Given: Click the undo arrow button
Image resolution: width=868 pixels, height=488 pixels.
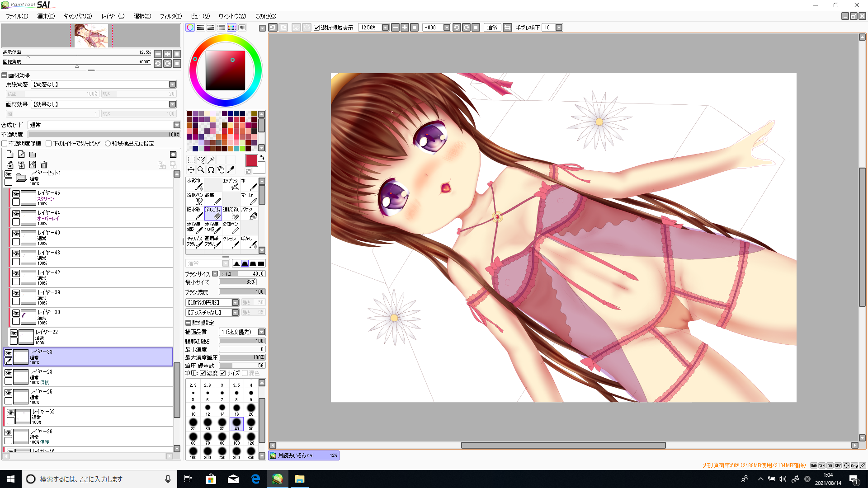Looking at the screenshot, I should coord(273,28).
